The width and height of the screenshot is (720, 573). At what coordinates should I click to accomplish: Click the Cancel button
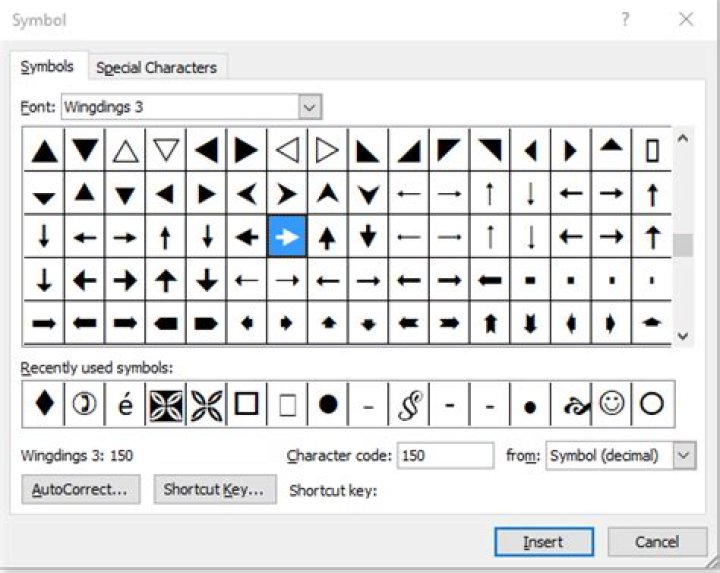[x=657, y=542]
